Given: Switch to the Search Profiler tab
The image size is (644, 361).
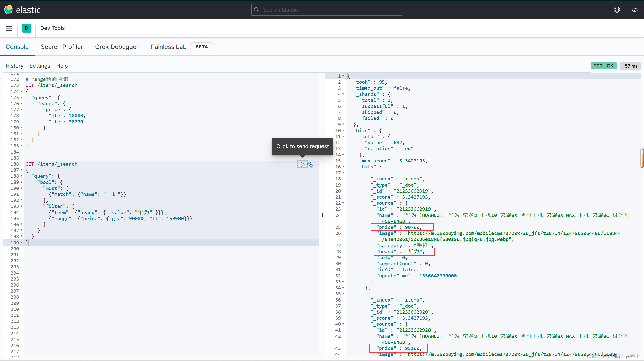Looking at the screenshot, I should pyautogui.click(x=62, y=47).
